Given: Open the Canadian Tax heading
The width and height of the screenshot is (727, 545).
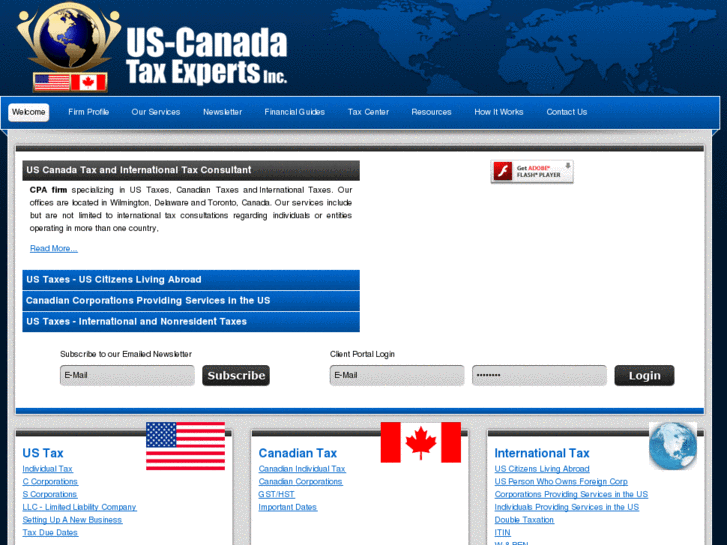Looking at the screenshot, I should point(298,453).
